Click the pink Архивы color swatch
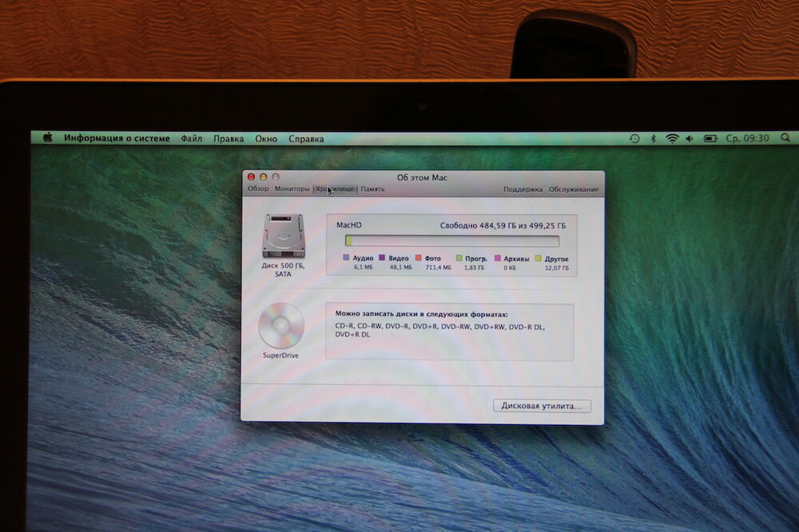799x532 pixels. 498,258
